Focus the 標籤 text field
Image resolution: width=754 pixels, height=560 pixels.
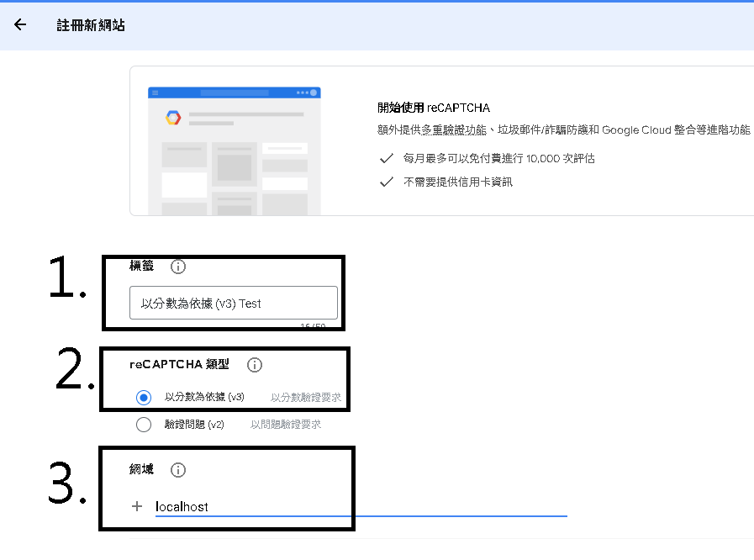pyautogui.click(x=233, y=303)
